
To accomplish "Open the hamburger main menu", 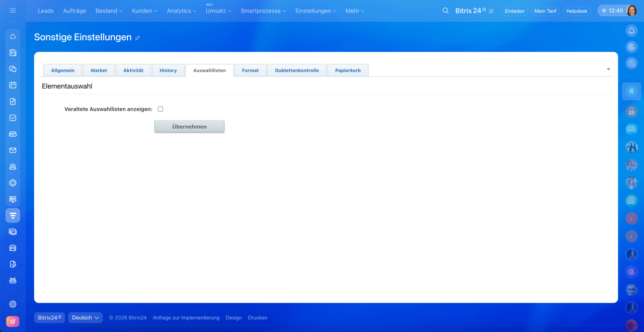I will (x=13, y=11).
